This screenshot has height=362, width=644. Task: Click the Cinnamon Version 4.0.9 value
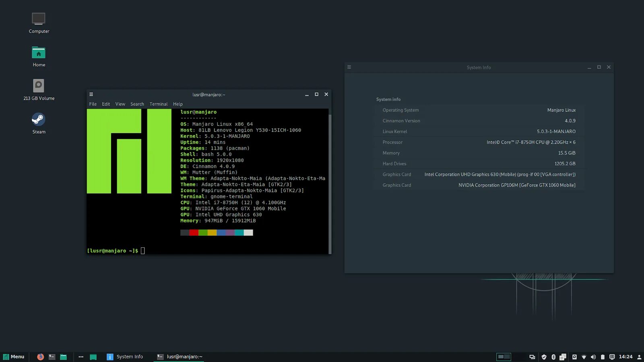570,121
